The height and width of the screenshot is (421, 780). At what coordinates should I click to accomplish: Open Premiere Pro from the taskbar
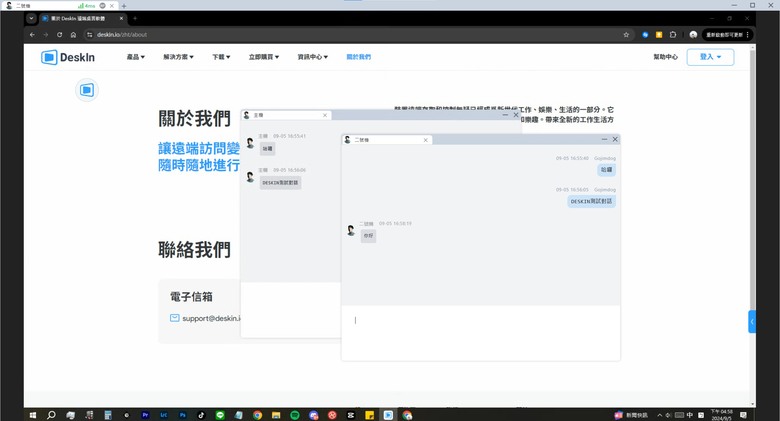click(145, 415)
